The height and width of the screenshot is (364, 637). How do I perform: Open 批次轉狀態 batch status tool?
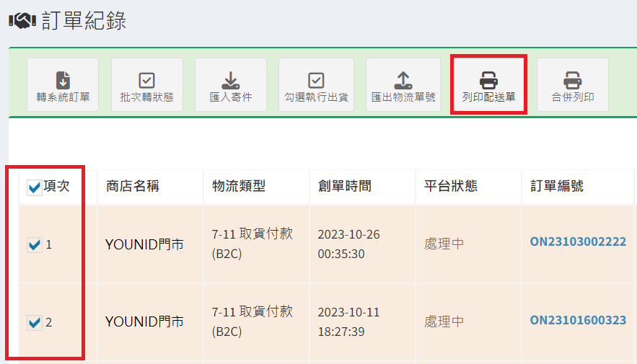[x=147, y=85]
